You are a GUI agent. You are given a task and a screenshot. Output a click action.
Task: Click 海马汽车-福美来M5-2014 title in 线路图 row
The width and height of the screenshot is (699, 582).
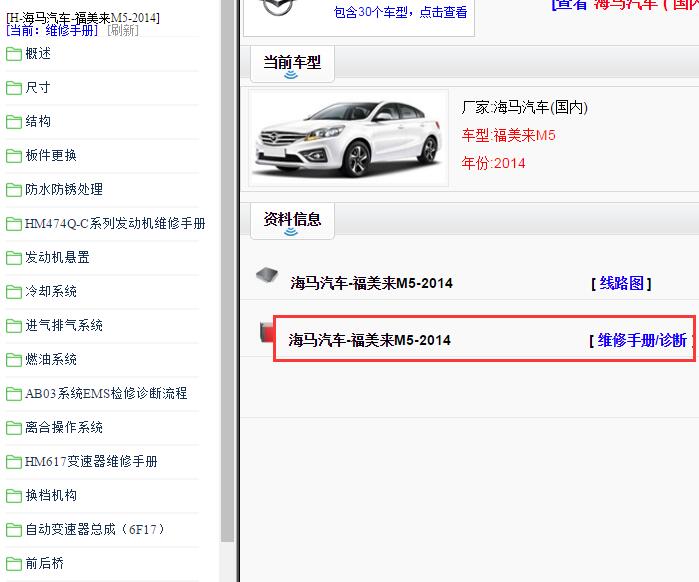371,283
